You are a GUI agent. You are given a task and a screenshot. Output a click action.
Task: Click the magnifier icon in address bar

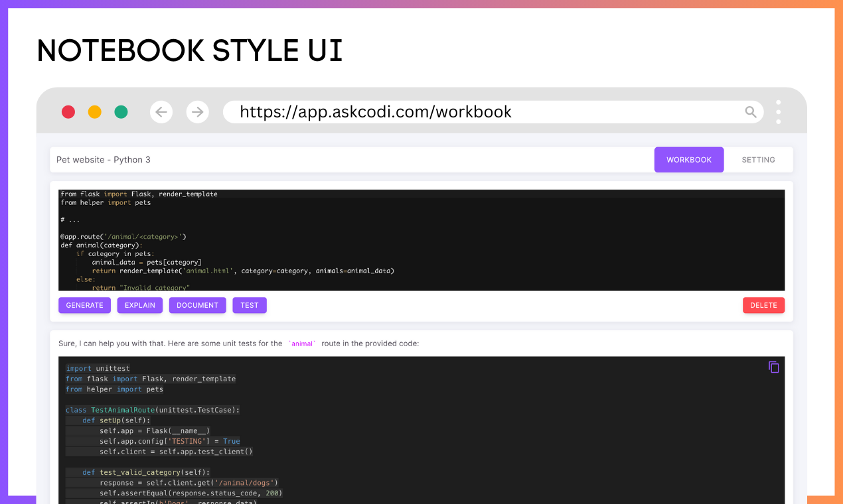[x=751, y=112]
